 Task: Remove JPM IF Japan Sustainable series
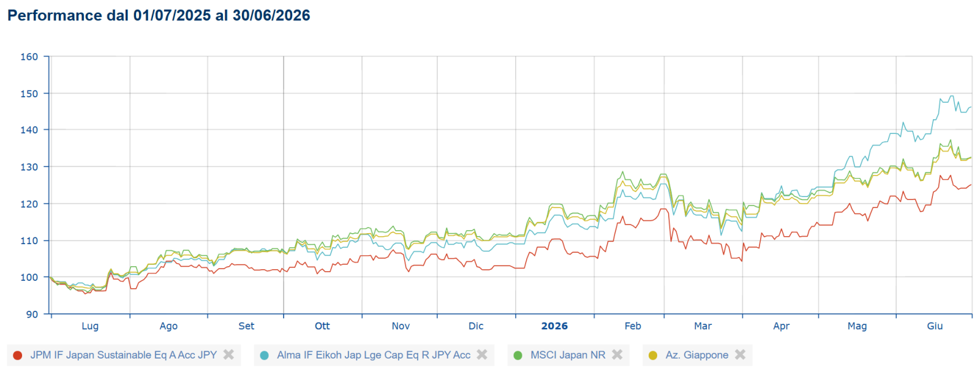[x=228, y=354]
